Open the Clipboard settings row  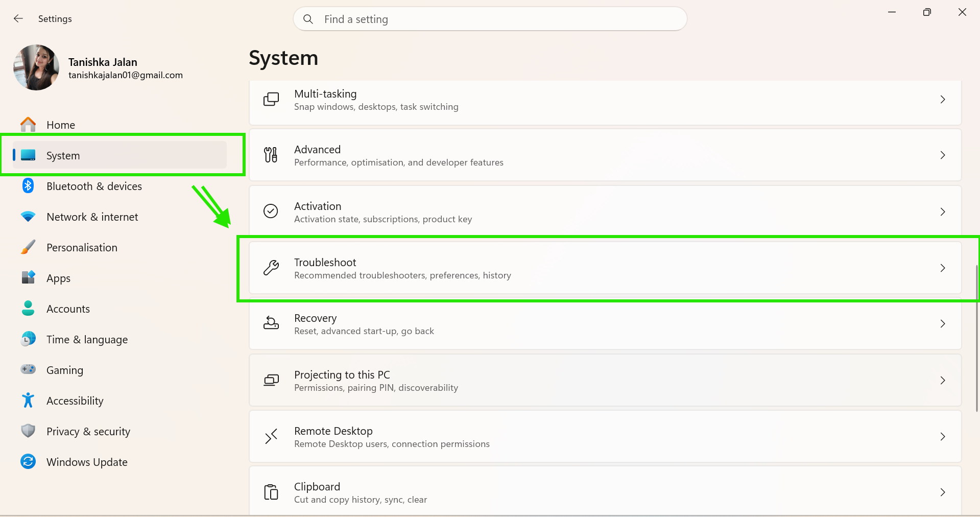(605, 490)
